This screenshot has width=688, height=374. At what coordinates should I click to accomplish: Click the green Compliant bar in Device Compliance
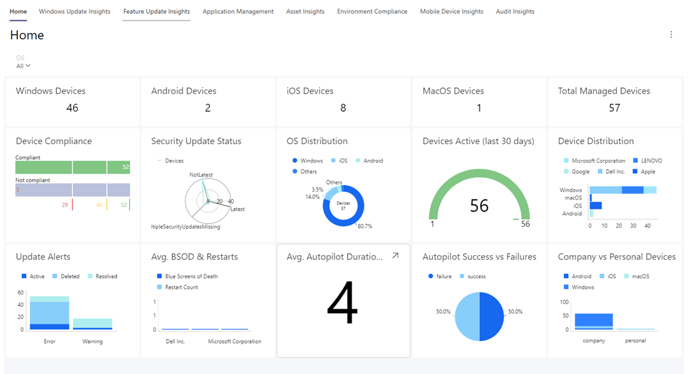coord(72,167)
